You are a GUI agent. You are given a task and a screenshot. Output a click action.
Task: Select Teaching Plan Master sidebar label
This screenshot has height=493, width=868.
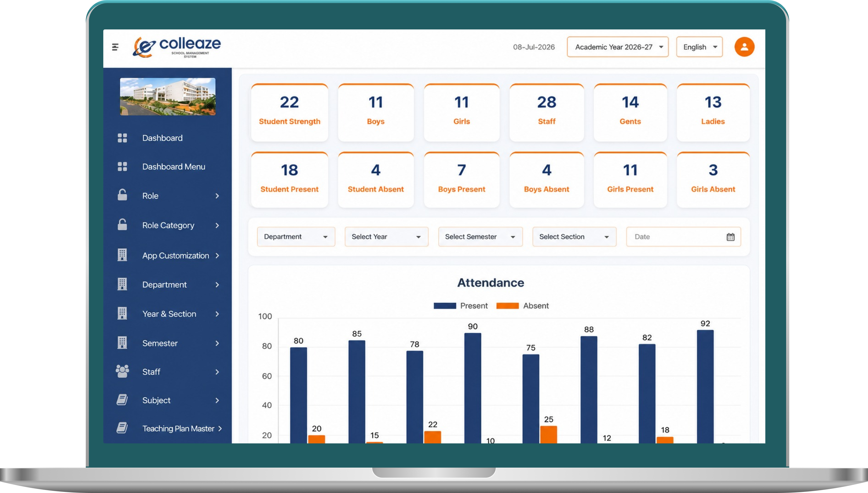point(178,429)
